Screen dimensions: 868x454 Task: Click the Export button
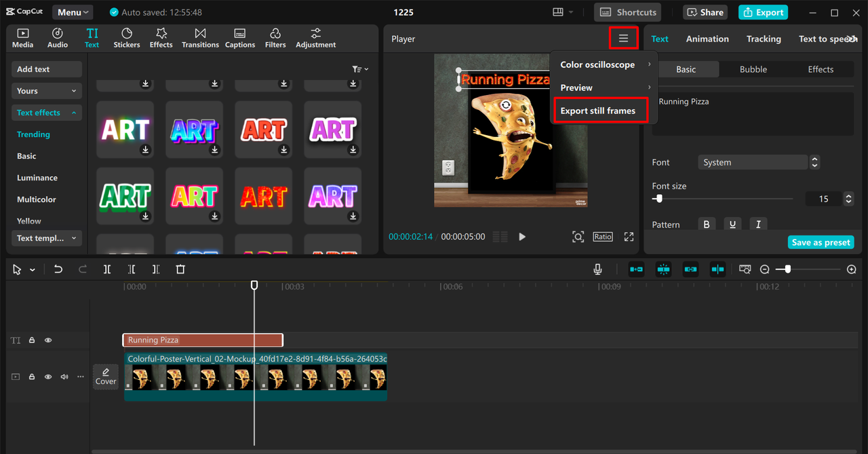click(763, 12)
